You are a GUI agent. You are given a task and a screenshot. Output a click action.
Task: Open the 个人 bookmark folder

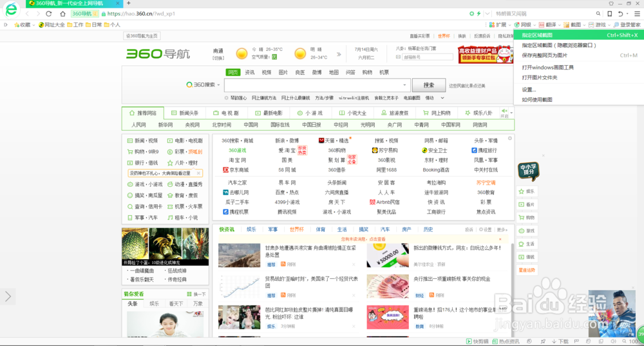(x=112, y=24)
